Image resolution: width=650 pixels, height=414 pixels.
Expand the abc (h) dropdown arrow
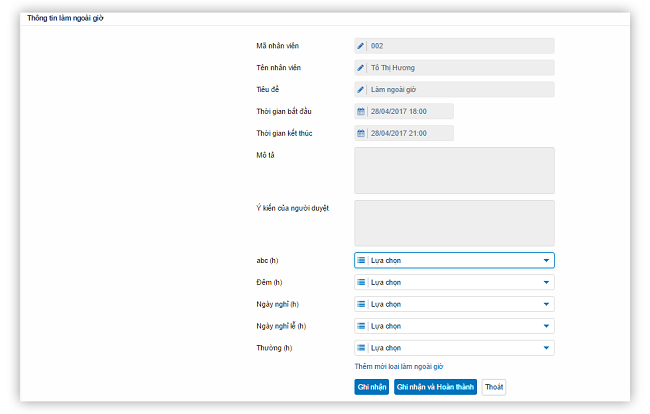click(x=546, y=260)
